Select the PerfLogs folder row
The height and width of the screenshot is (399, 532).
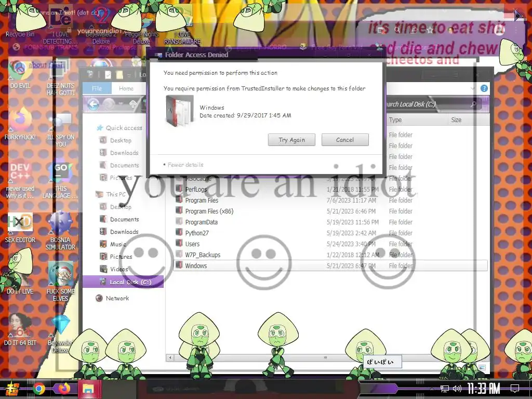point(331,189)
